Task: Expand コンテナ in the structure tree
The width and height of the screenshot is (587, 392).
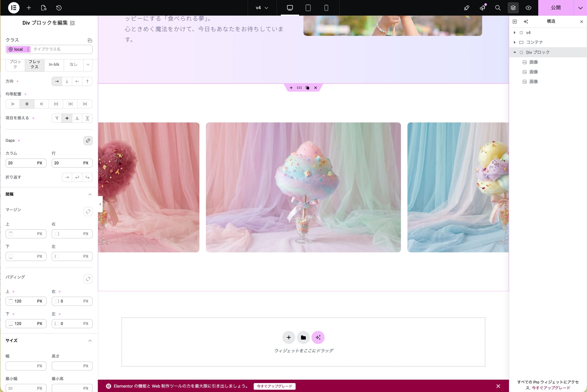Action: (515, 42)
